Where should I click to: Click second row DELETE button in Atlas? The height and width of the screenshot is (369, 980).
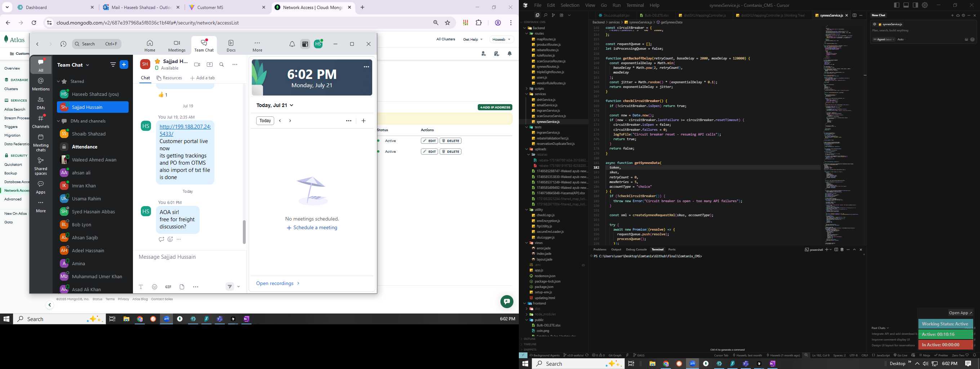450,151
